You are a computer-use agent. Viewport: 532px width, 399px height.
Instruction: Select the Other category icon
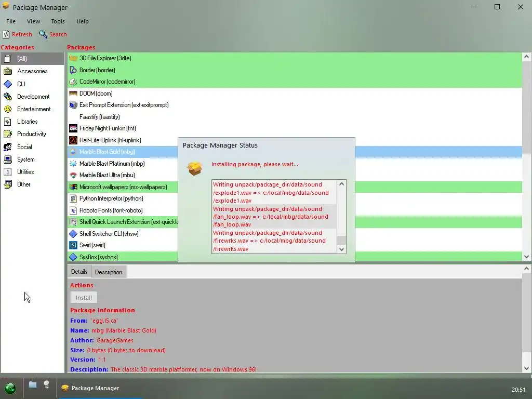tap(8, 184)
